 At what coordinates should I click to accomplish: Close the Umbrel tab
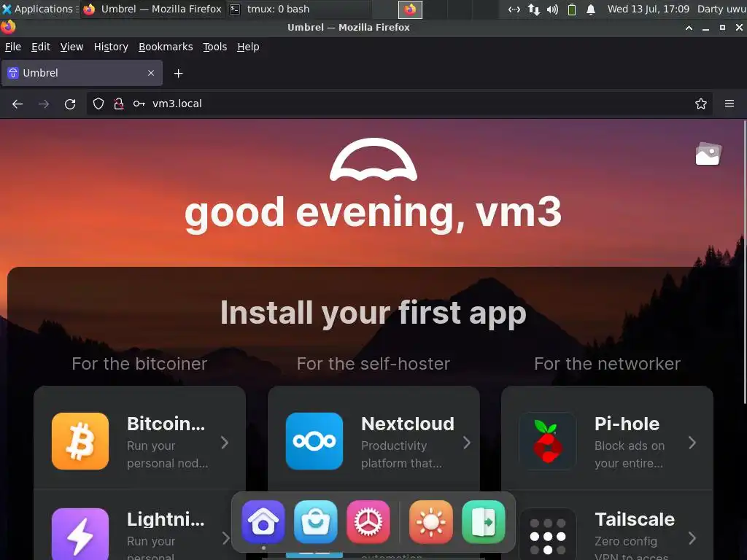(x=151, y=73)
